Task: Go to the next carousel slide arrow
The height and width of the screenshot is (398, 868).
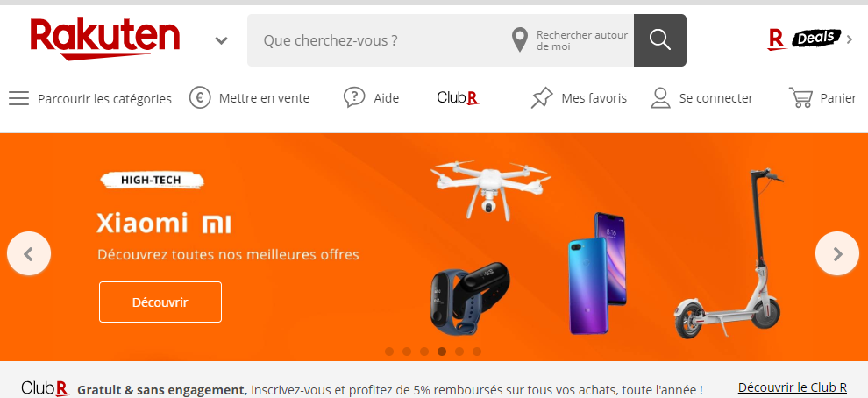Action: coord(837,253)
